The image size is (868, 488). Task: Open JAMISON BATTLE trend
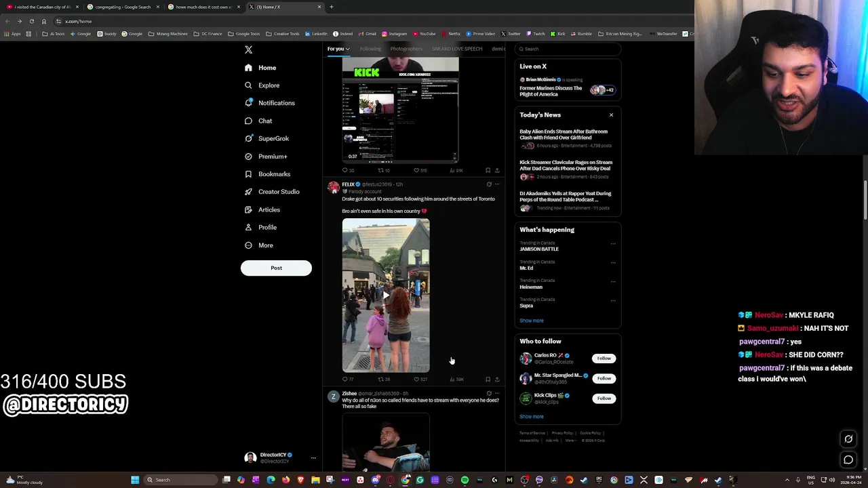(539, 249)
